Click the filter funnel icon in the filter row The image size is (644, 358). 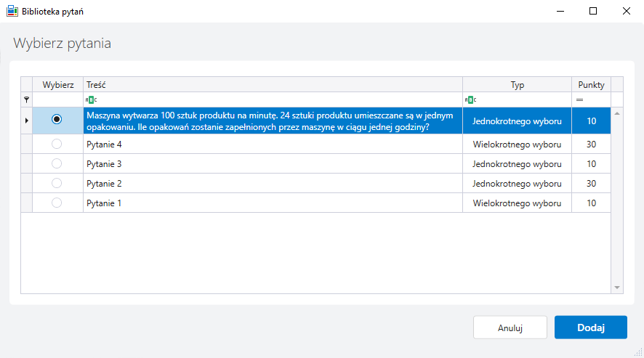click(26, 99)
